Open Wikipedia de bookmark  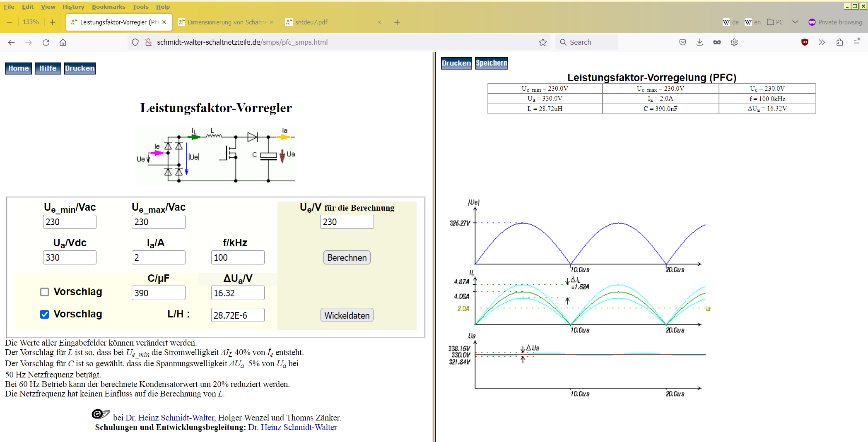731,22
